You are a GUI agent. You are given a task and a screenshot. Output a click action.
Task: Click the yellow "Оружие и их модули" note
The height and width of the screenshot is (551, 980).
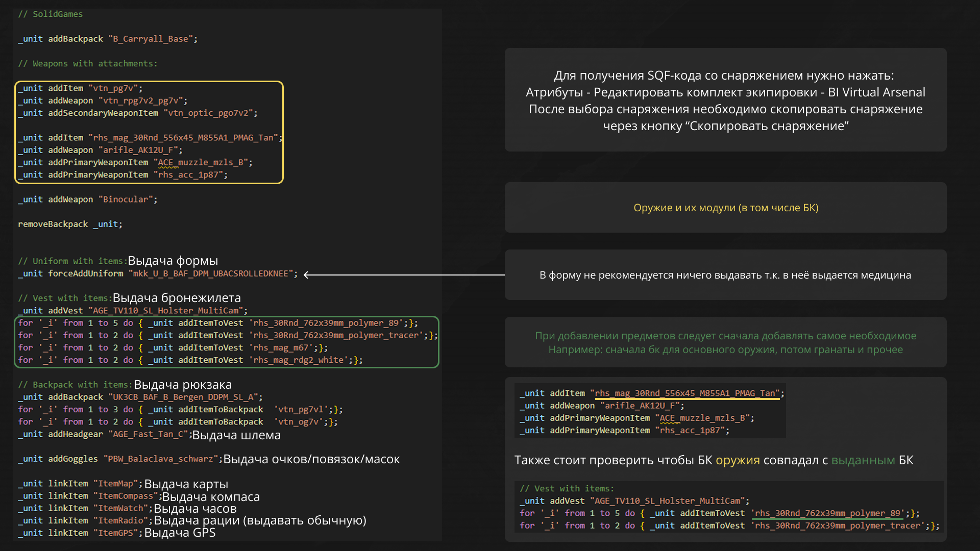click(726, 208)
